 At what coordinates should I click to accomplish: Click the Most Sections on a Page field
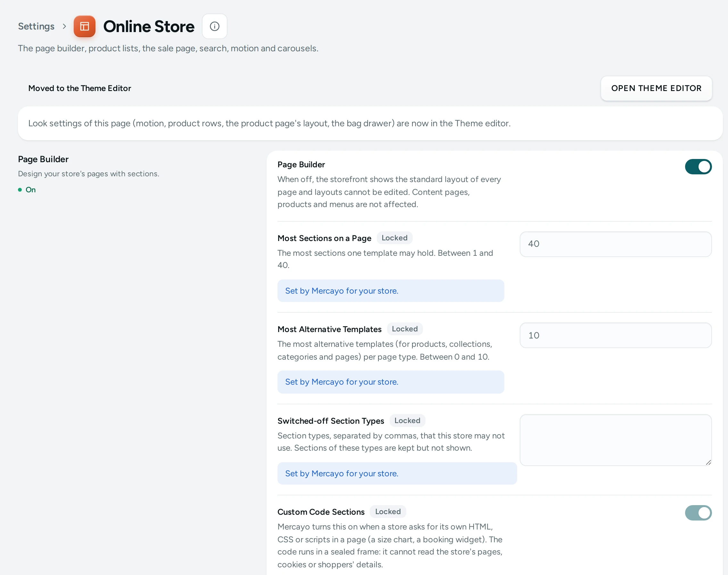(615, 244)
